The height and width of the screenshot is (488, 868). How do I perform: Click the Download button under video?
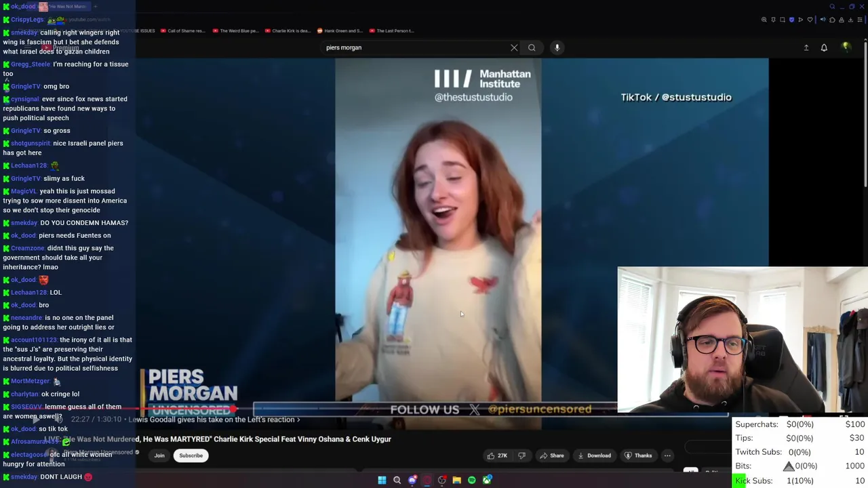(594, 455)
